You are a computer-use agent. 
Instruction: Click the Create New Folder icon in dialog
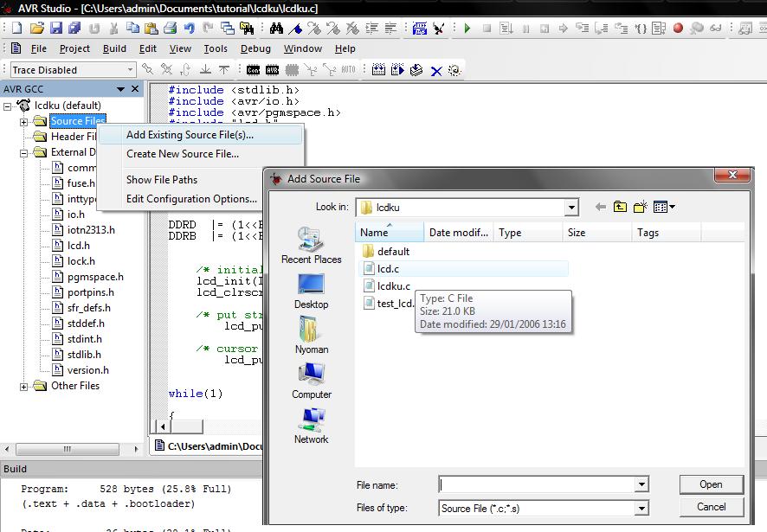640,207
